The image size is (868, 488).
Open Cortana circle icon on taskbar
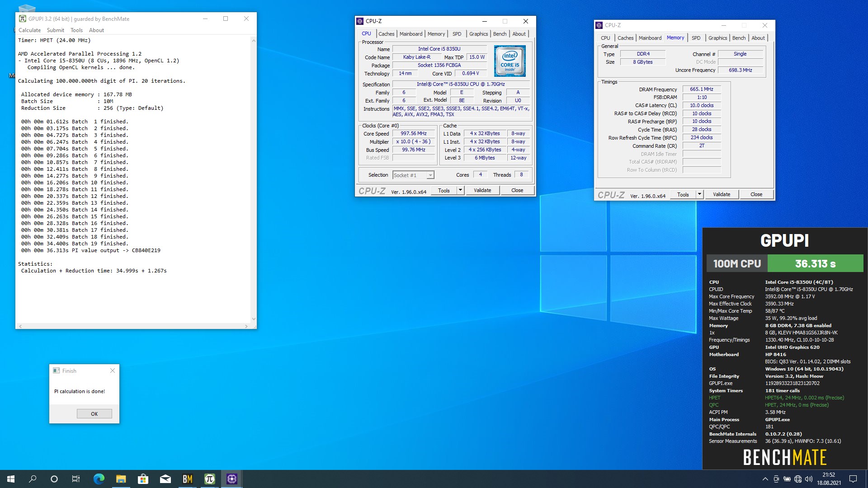point(54,479)
